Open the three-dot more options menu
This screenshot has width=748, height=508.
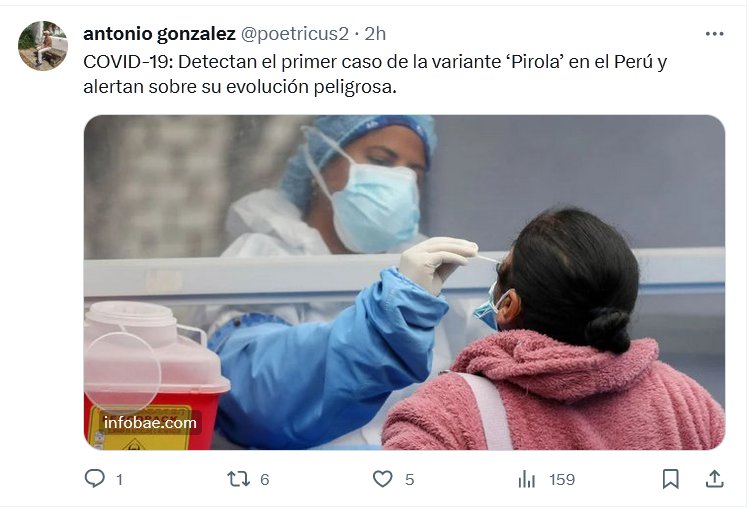pyautogui.click(x=714, y=34)
